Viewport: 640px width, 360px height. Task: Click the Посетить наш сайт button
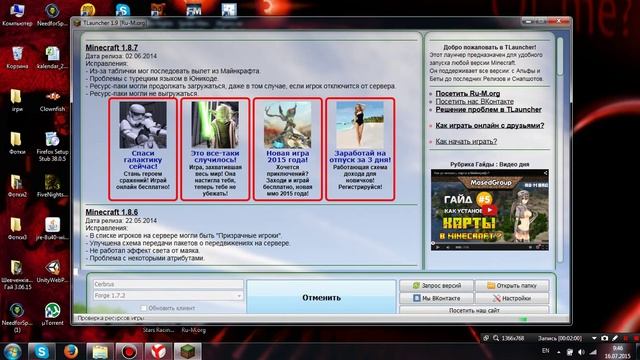(x=474, y=310)
